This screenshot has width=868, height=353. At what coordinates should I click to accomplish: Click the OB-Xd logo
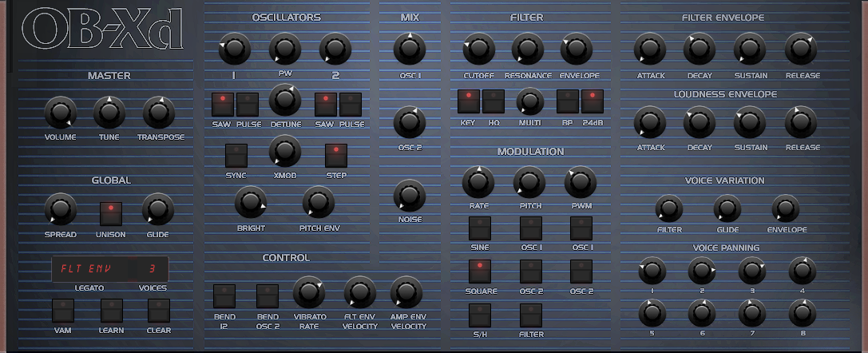pyautogui.click(x=102, y=30)
